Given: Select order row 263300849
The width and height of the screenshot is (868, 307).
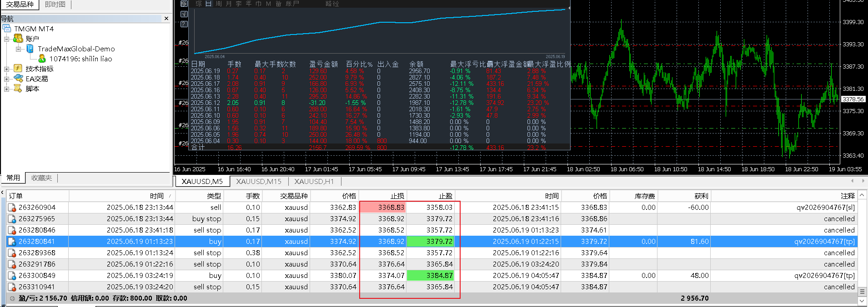Looking at the screenshot, I should pos(431,275).
